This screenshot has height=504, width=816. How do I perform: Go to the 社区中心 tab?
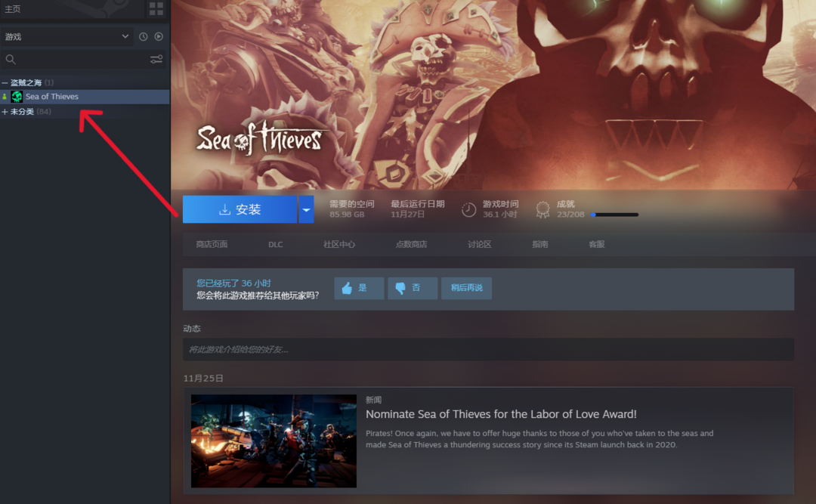[339, 244]
